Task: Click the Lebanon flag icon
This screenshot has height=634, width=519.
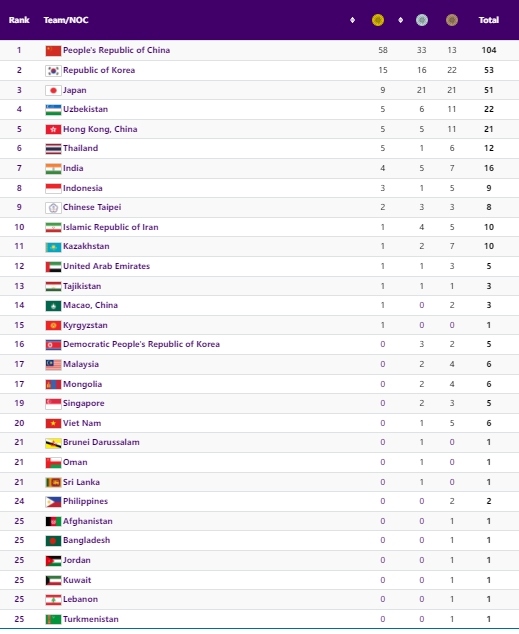Action: 53,600
